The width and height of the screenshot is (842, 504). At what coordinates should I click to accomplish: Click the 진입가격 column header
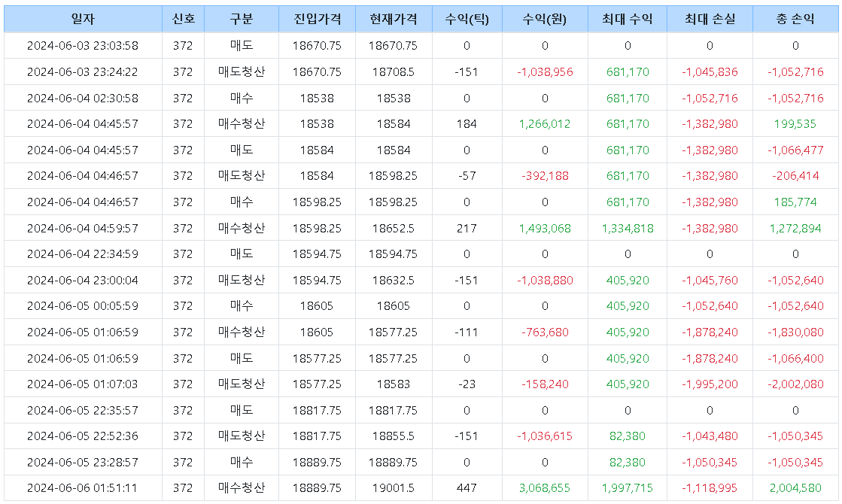click(x=316, y=20)
